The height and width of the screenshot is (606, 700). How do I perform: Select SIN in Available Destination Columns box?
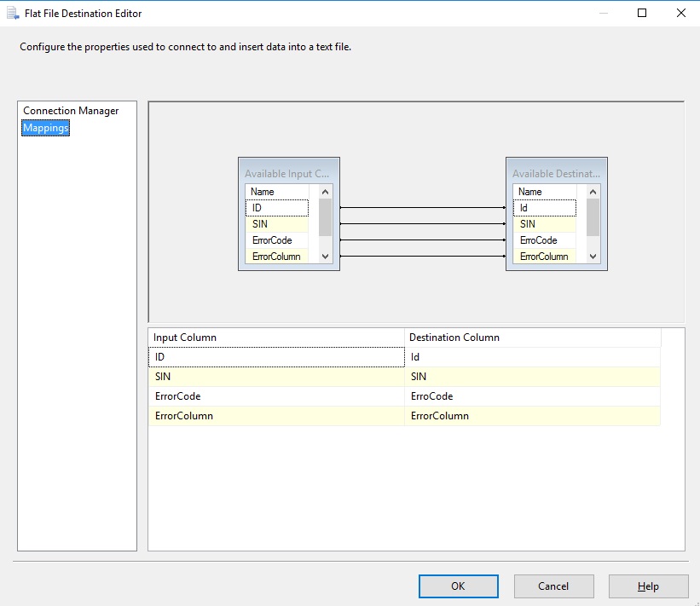click(545, 224)
